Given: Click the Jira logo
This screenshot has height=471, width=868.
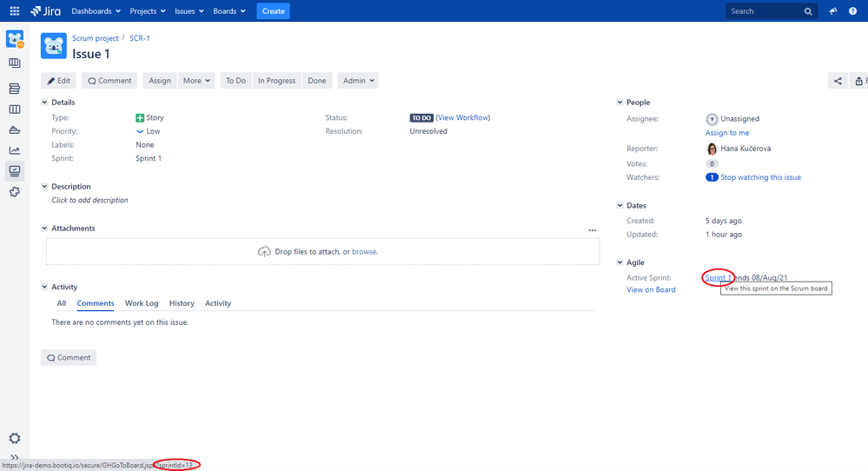Looking at the screenshot, I should (45, 11).
